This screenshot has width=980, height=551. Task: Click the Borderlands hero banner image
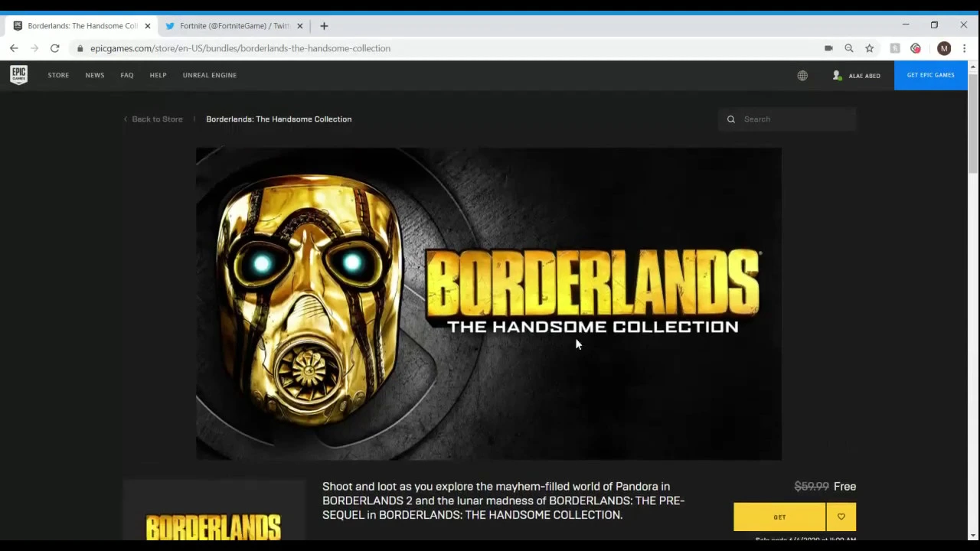[488, 304]
